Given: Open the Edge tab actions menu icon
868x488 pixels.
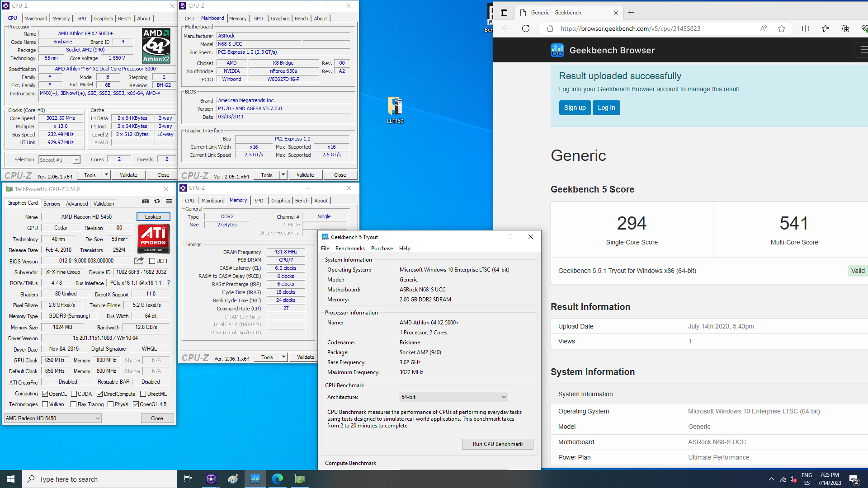Looking at the screenshot, I should click(504, 13).
